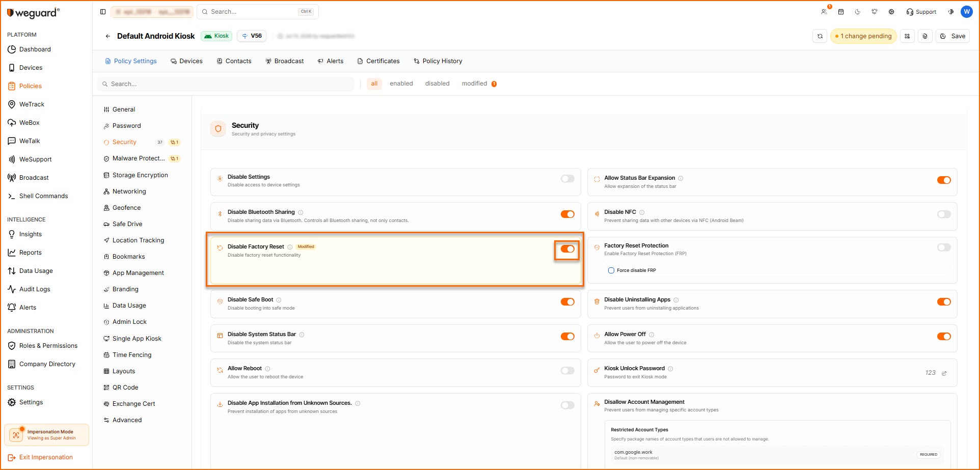Open the users icon with notification badge
The width and height of the screenshot is (980, 470).
824,12
